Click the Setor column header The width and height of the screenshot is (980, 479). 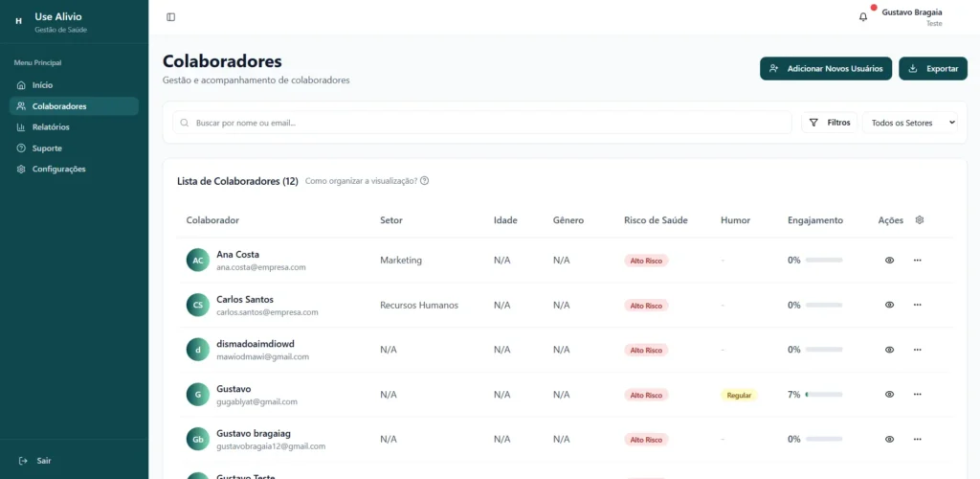click(391, 220)
